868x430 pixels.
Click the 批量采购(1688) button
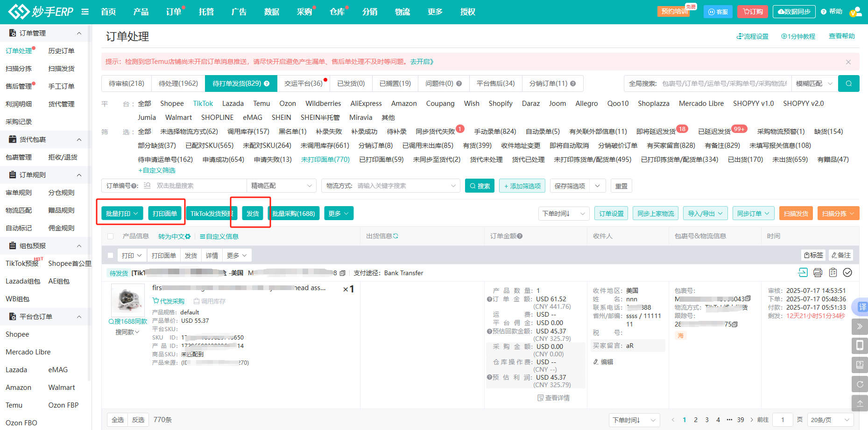(x=294, y=213)
